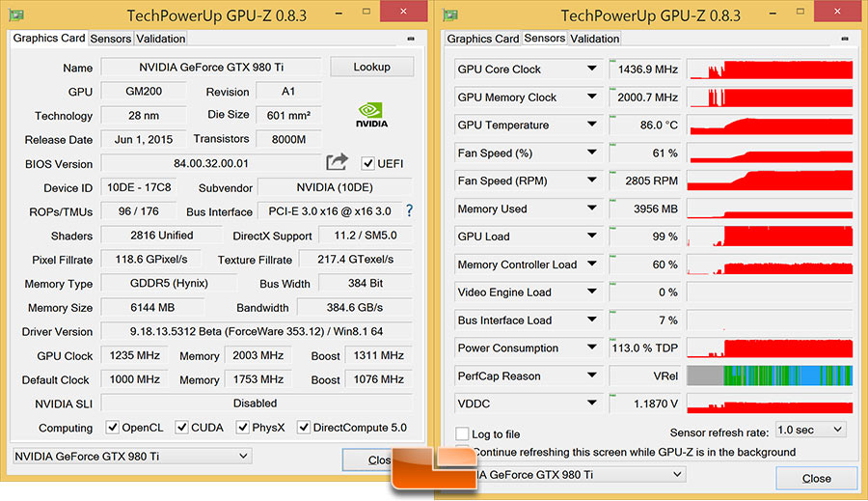This screenshot has height=501, width=868.
Task: Click the 3956 MB memory used value
Action: click(645, 209)
